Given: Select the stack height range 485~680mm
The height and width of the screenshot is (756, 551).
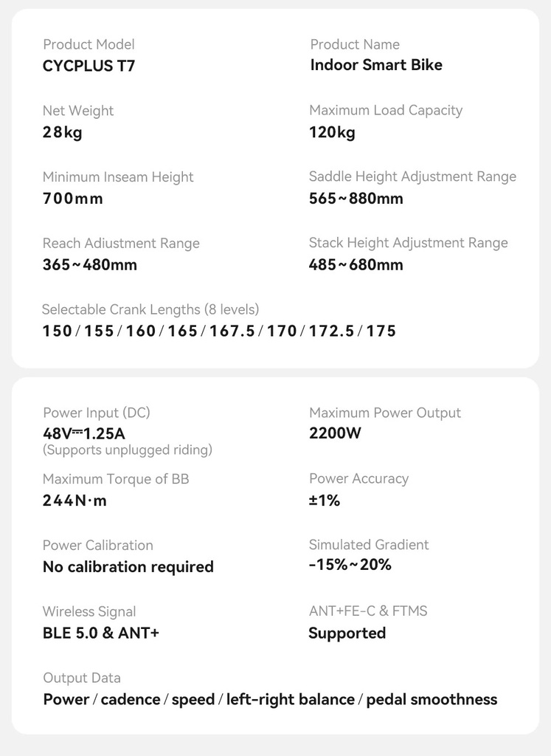Looking at the screenshot, I should (356, 265).
